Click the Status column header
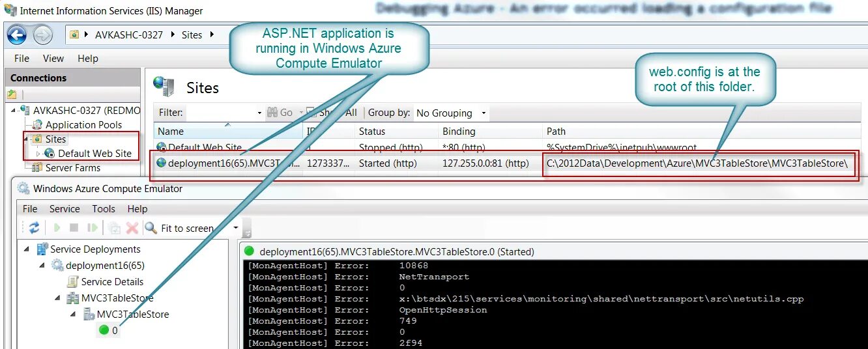The height and width of the screenshot is (349, 868). click(x=397, y=131)
